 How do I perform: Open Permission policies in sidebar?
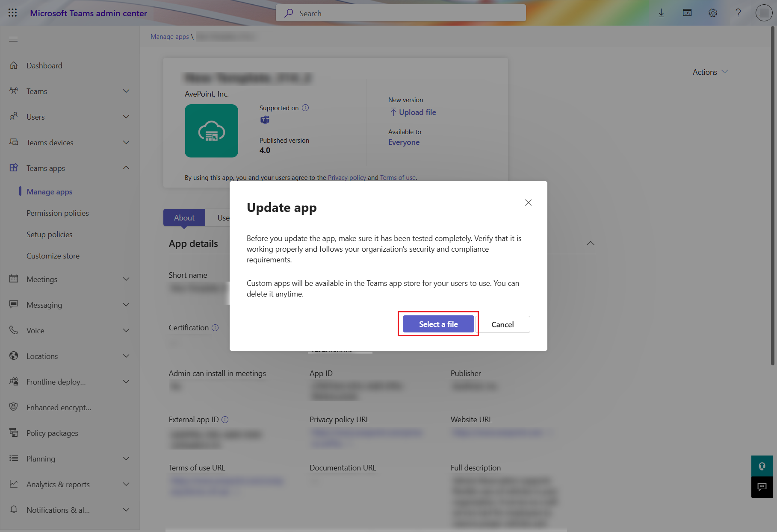(x=58, y=213)
